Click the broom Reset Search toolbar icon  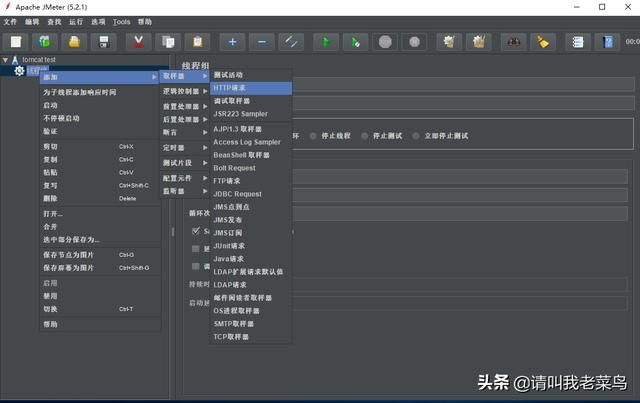[543, 42]
